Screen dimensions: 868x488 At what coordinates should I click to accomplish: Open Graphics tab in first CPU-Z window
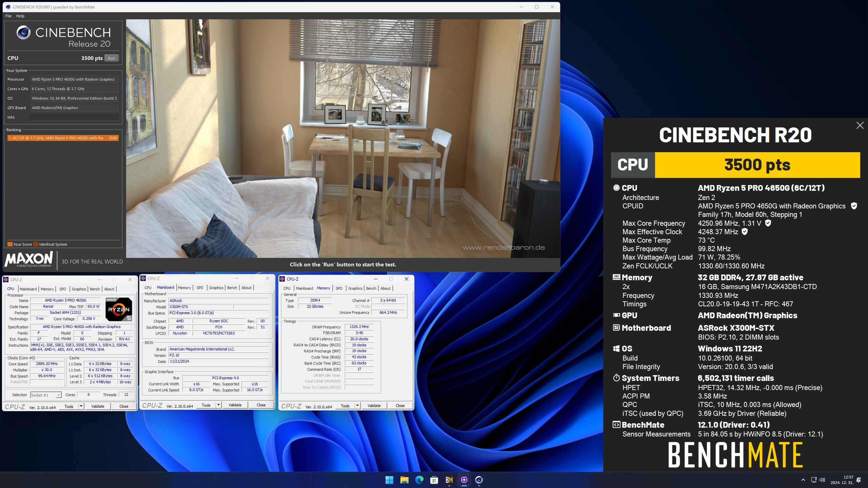79,289
